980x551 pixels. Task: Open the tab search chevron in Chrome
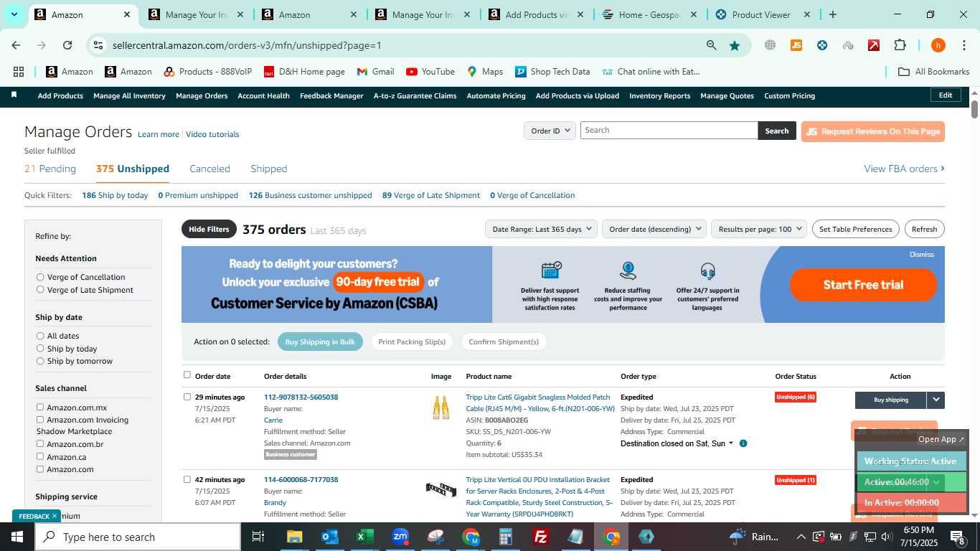(14, 14)
